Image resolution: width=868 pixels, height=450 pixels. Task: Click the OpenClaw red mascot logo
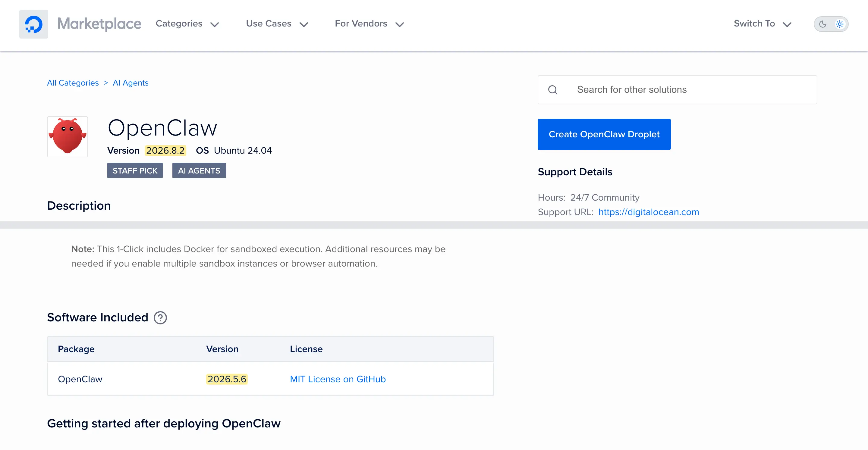(x=68, y=137)
